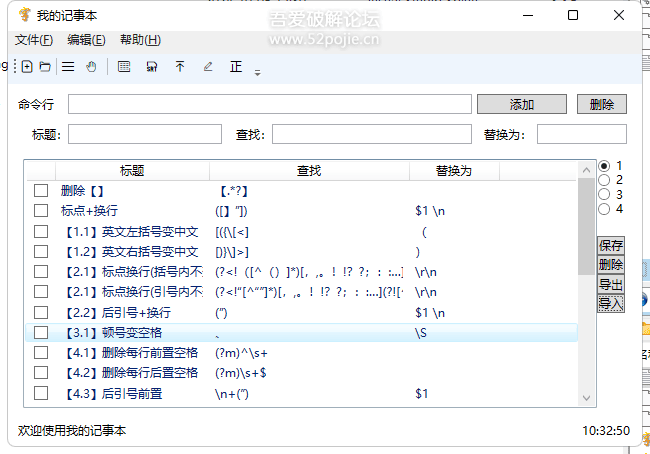Click the 导出 side button
Screen dimensions: 650x454
pos(611,284)
